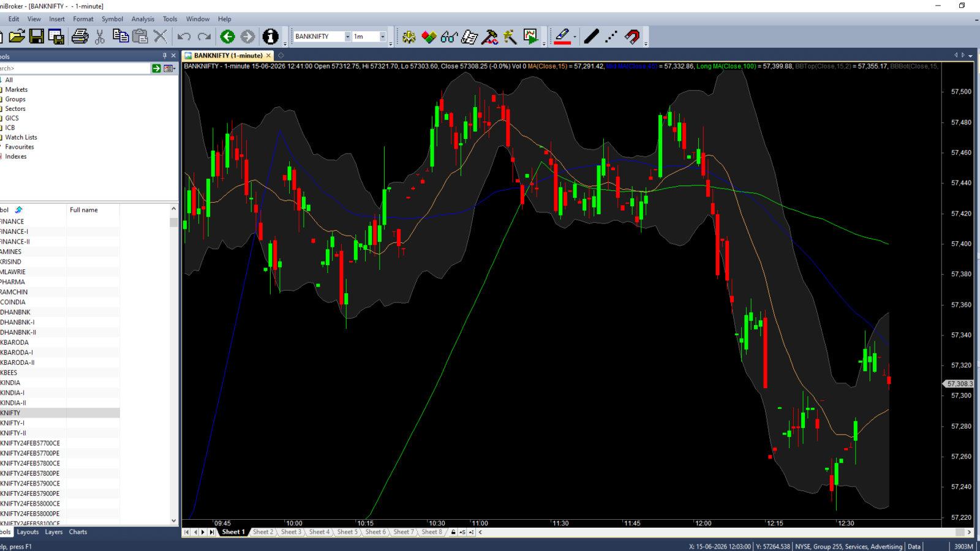The width and height of the screenshot is (980, 551).
Task: Click inside the symbol search field
Action: [x=75, y=69]
